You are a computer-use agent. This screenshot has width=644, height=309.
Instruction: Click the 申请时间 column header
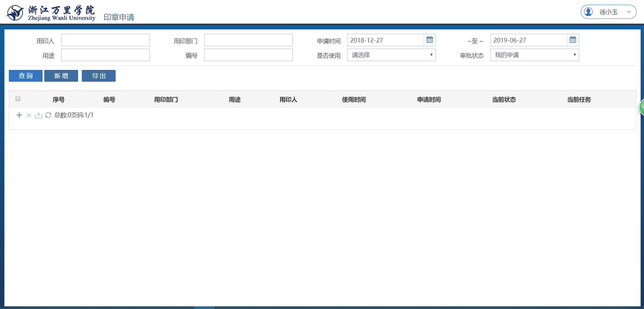click(429, 100)
